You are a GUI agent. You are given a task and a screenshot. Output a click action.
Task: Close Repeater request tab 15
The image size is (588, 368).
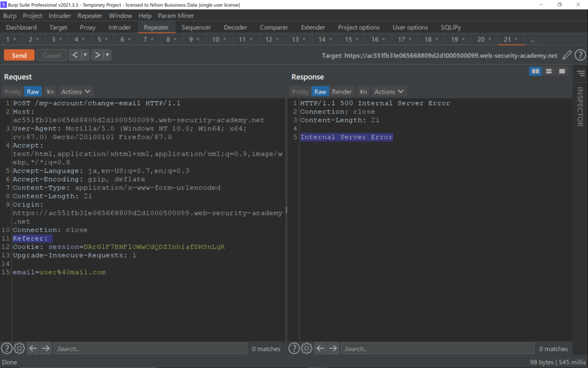point(357,39)
